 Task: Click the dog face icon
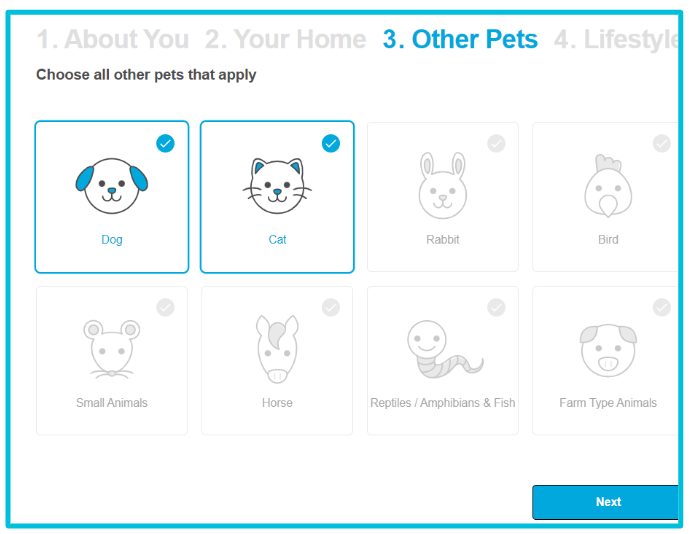pyautogui.click(x=112, y=185)
